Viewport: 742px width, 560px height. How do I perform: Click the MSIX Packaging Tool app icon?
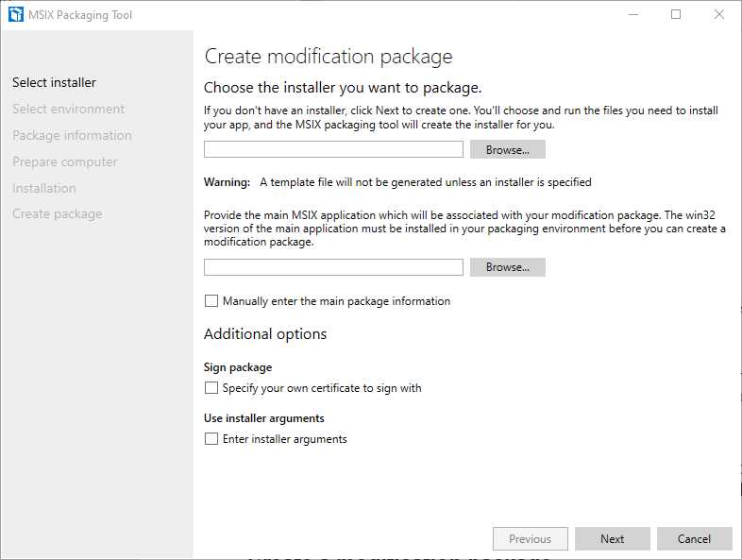click(x=16, y=14)
